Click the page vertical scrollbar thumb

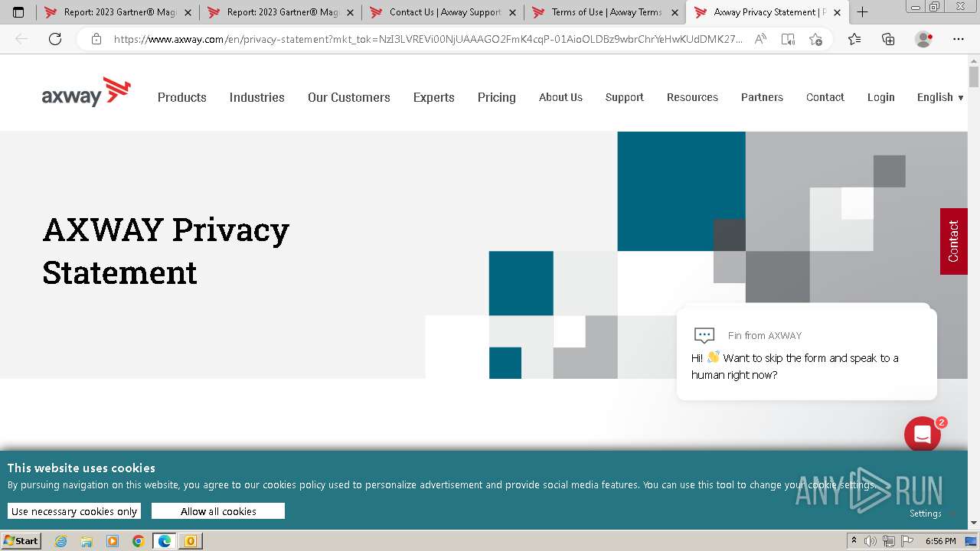click(974, 77)
